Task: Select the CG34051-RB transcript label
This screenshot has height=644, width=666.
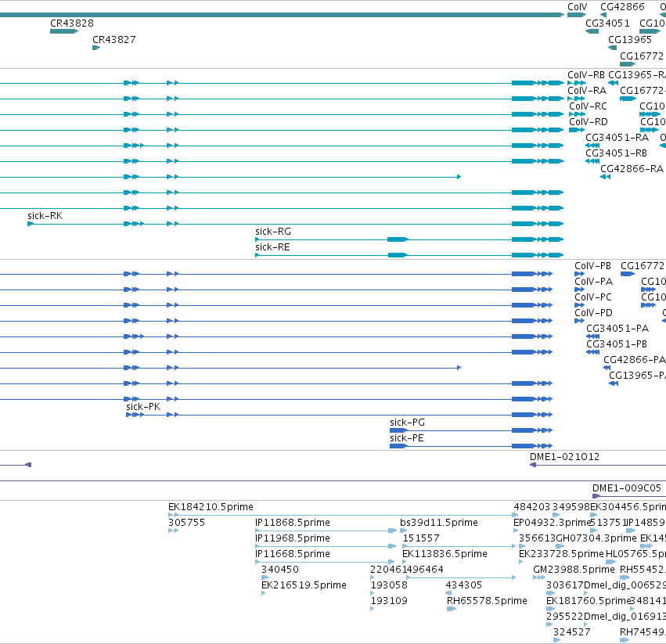Action: pos(617,153)
